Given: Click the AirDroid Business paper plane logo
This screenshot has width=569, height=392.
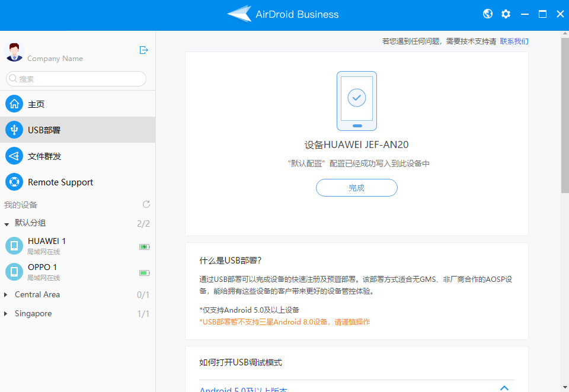Looking at the screenshot, I should click(239, 14).
